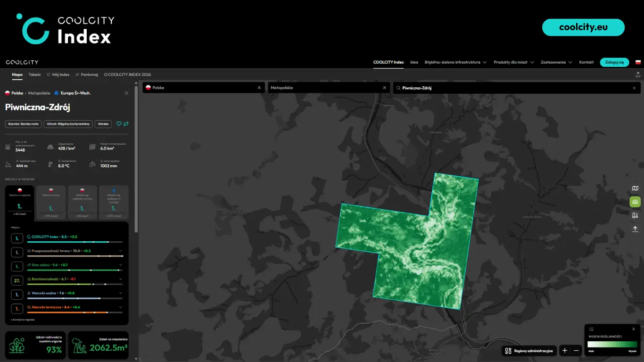
Task: Click the trees icon on the 93% vegetation card
Action: tap(17, 345)
